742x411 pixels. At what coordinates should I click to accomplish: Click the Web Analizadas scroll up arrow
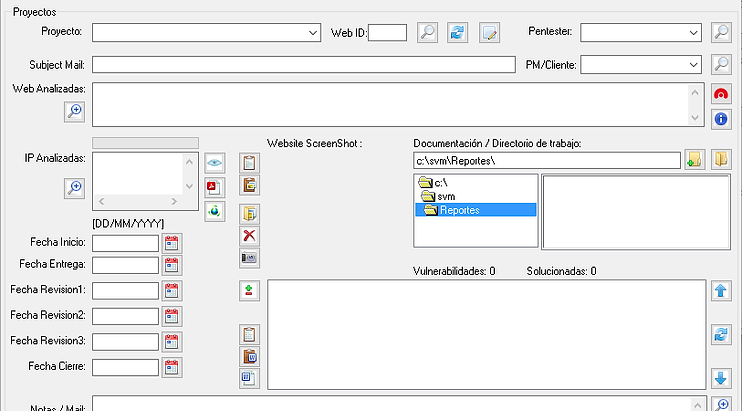click(695, 93)
